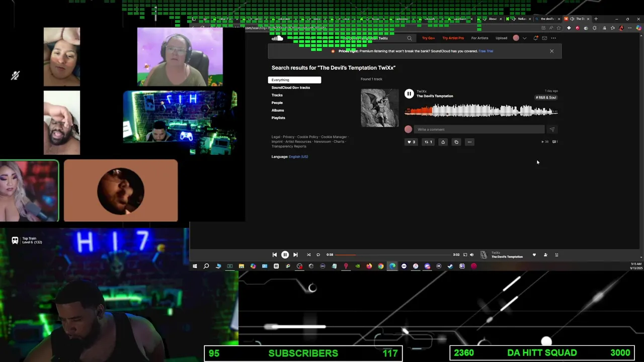Pause the track in the search result
This screenshot has height=362, width=644.
click(x=409, y=94)
